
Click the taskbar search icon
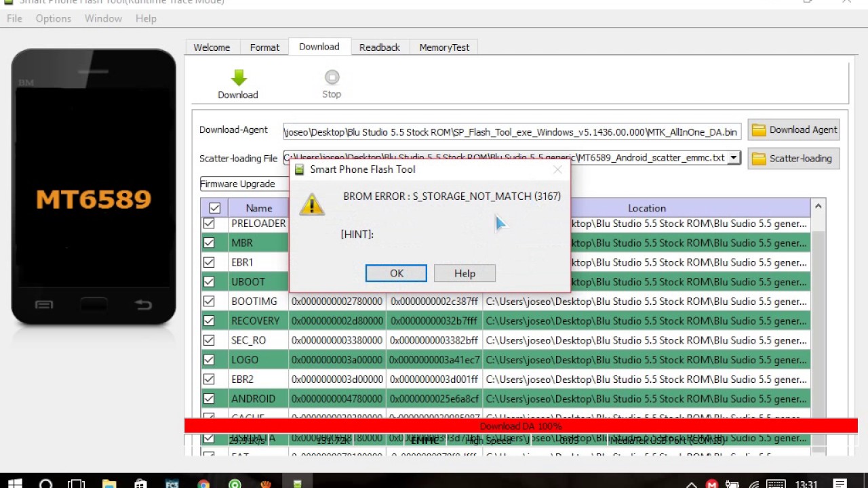tap(46, 484)
